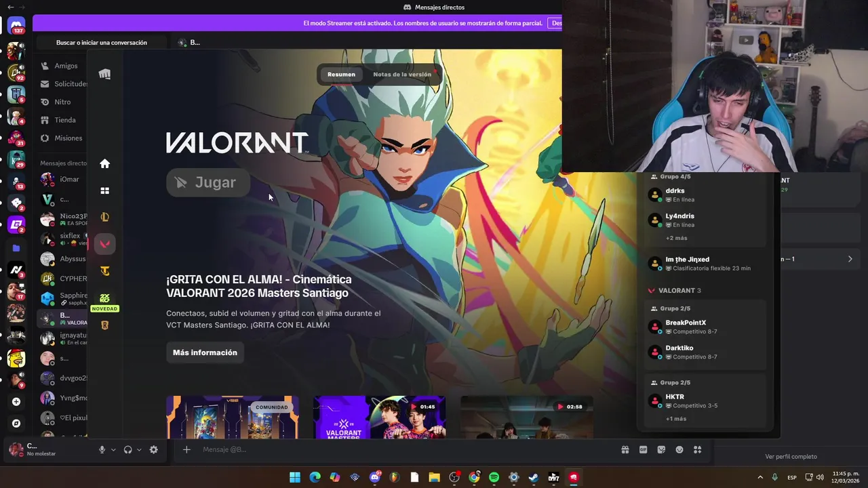This screenshot has width=868, height=488.
Task: Open Discord direct messages home icon
Action: click(x=16, y=26)
